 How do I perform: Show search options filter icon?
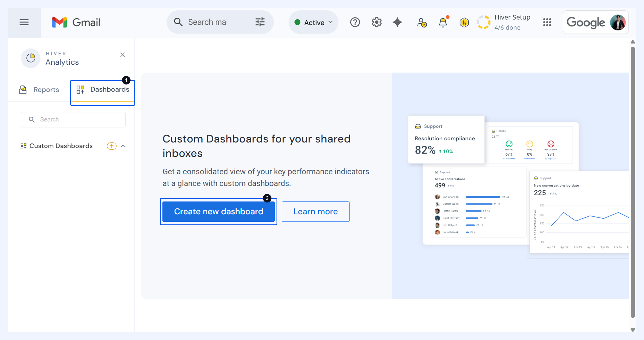260,22
